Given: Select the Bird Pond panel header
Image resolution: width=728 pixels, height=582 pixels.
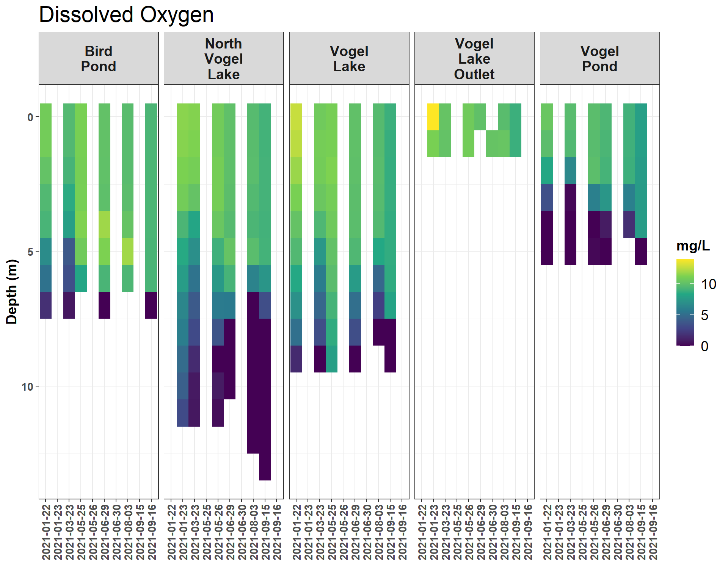Looking at the screenshot, I should point(99,59).
